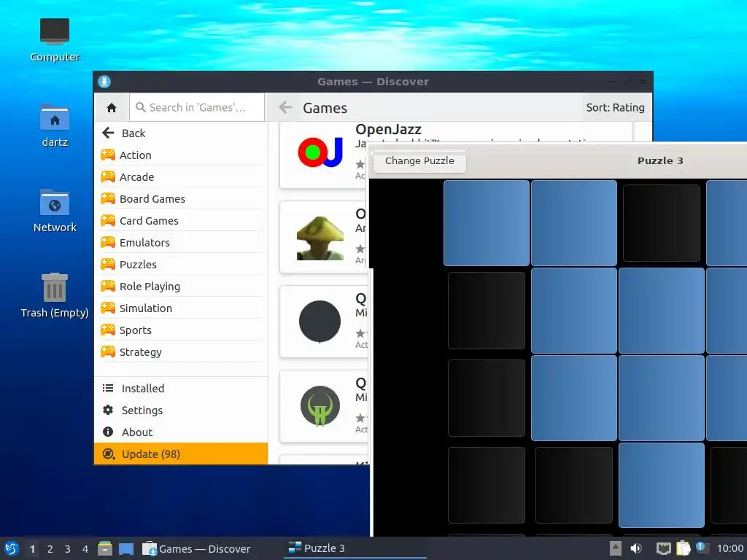Open the Sort: Rating dropdown
This screenshot has width=747, height=560.
coord(614,108)
